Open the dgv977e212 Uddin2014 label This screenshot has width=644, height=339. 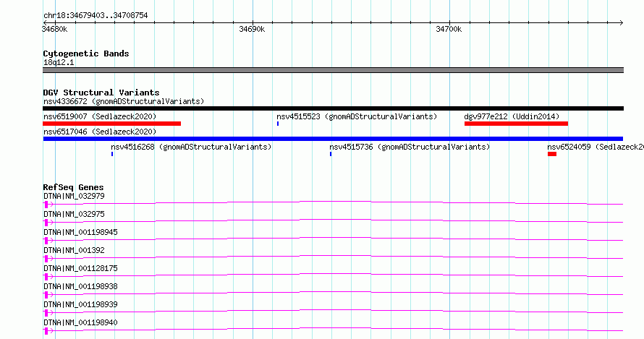tap(512, 116)
